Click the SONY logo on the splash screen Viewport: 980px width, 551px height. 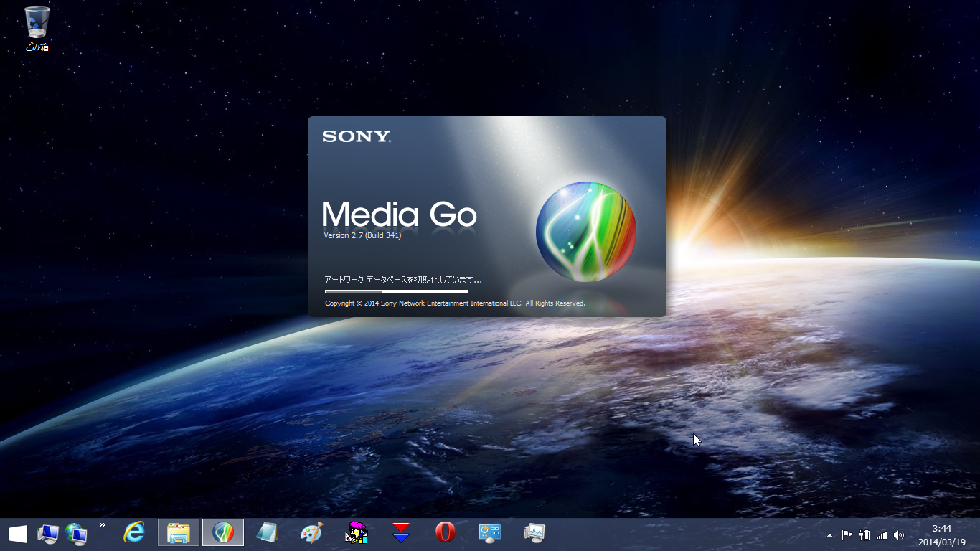coord(357,136)
